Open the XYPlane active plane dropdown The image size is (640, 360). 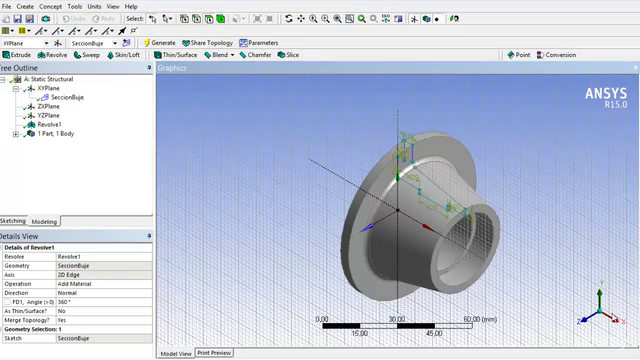46,43
